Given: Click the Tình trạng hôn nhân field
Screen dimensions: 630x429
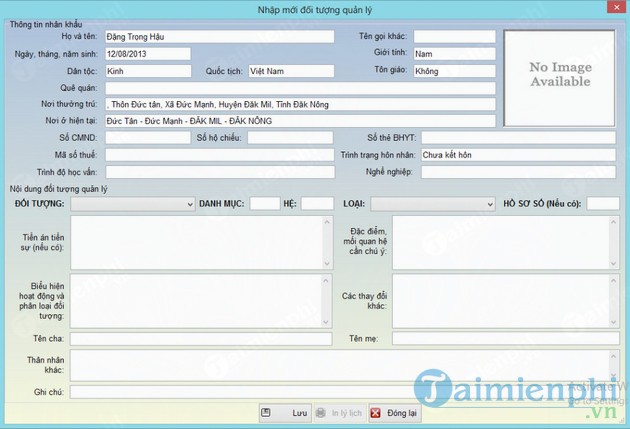Looking at the screenshot, I should click(518, 155).
